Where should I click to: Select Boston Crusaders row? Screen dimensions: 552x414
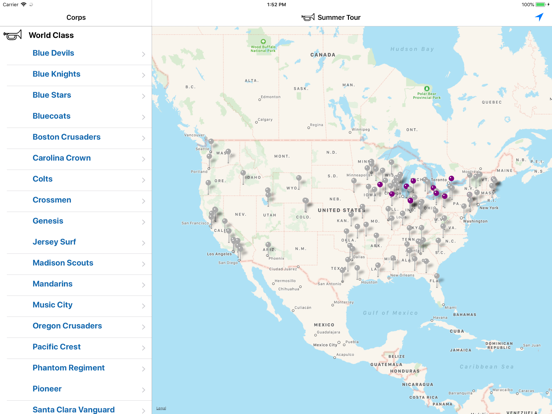pyautogui.click(x=76, y=138)
